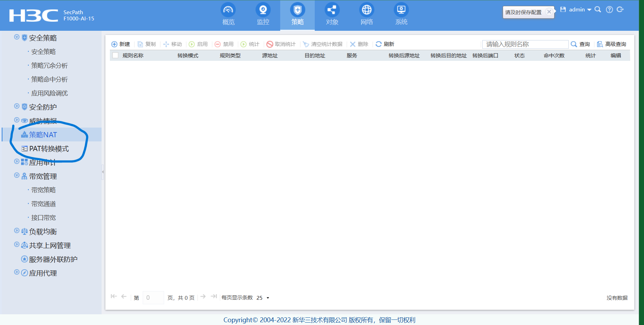Expand the 安全防护 tree group
Image resolution: width=644 pixels, height=325 pixels.
pos(17,106)
